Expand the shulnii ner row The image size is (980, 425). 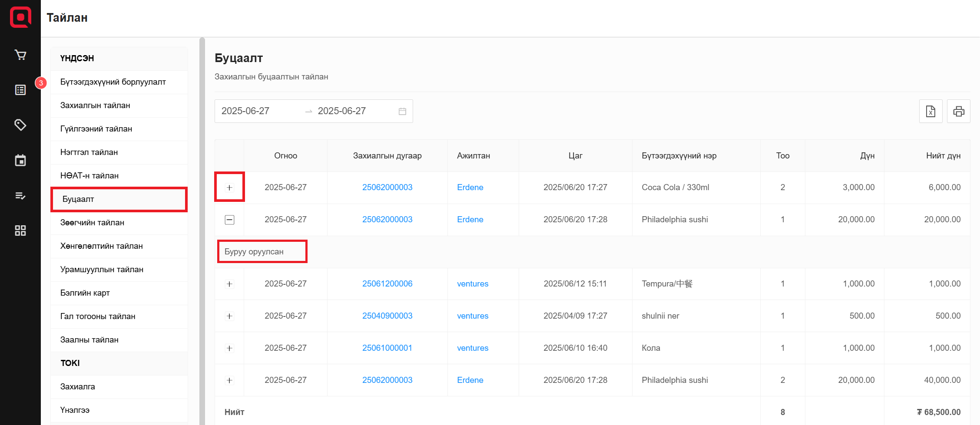229,316
